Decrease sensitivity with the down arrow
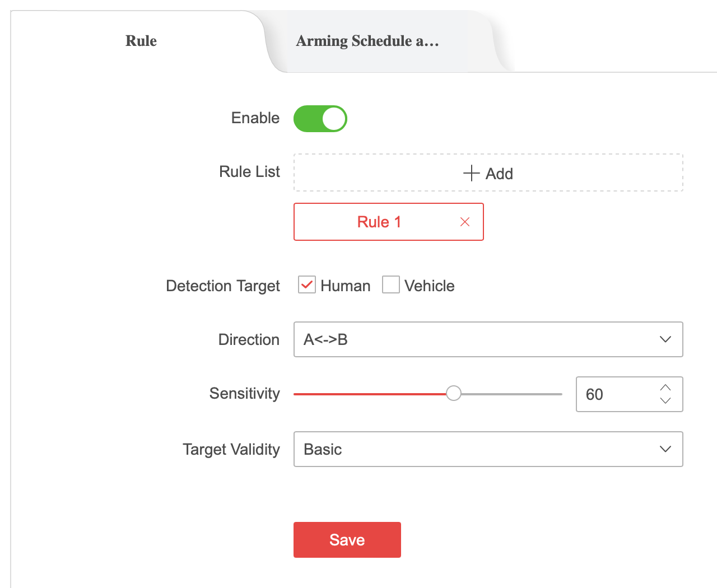 pyautogui.click(x=665, y=401)
